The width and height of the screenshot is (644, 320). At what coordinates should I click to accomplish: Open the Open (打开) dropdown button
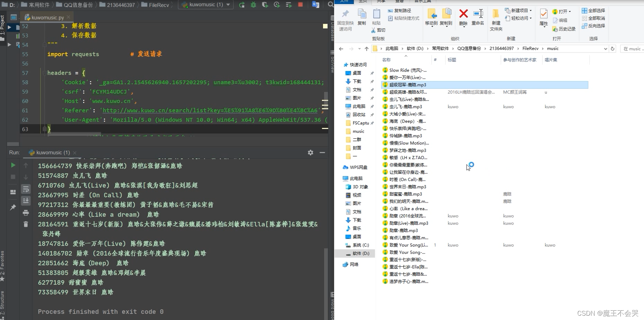[562, 11]
